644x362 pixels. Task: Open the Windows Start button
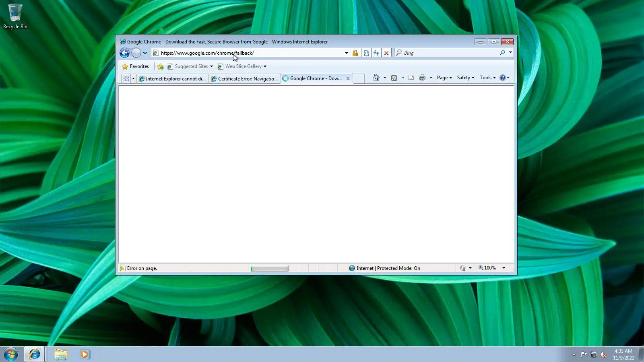11,354
